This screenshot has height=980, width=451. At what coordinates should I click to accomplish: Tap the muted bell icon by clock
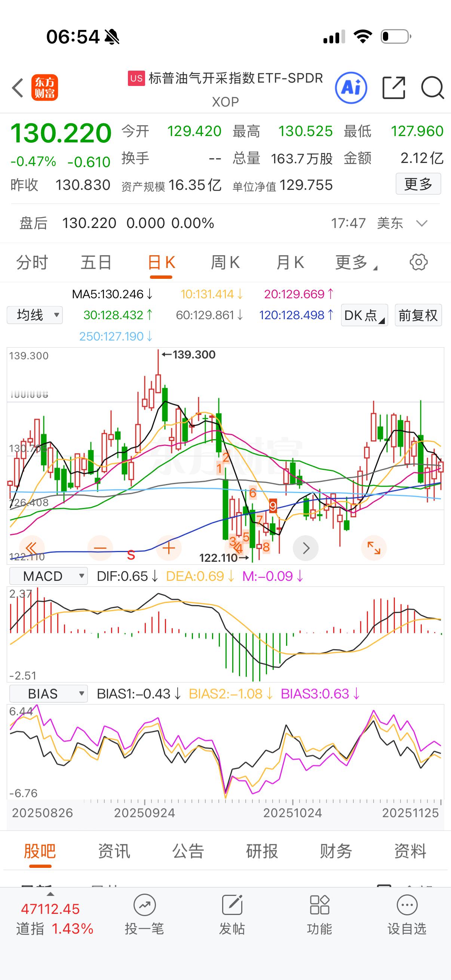click(112, 37)
